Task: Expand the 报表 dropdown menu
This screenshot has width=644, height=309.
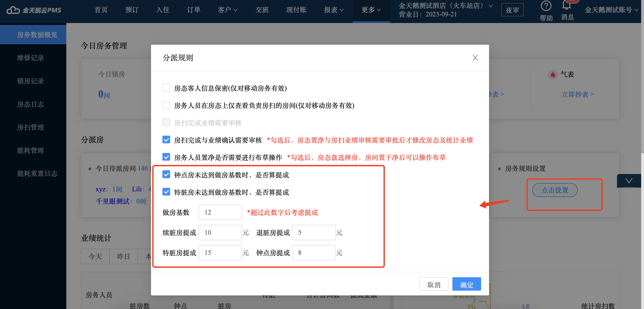Action: pyautogui.click(x=333, y=10)
